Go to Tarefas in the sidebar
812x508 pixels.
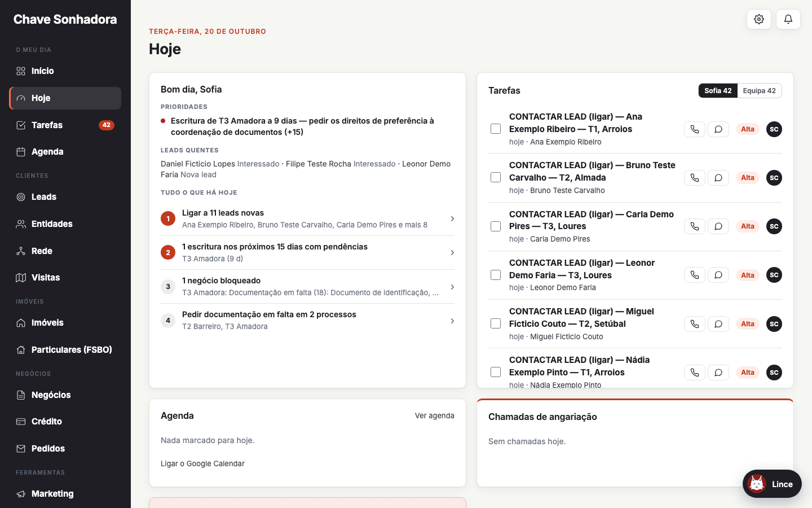(x=65, y=125)
